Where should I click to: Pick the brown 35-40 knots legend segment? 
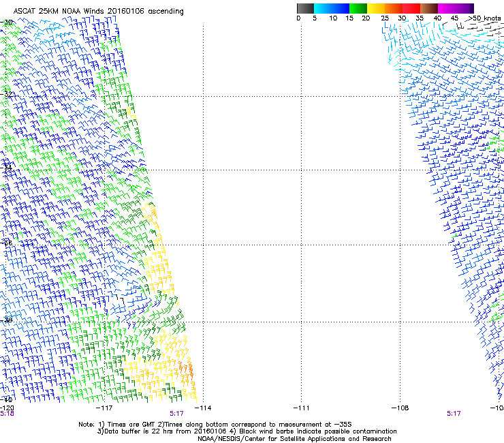click(429, 8)
